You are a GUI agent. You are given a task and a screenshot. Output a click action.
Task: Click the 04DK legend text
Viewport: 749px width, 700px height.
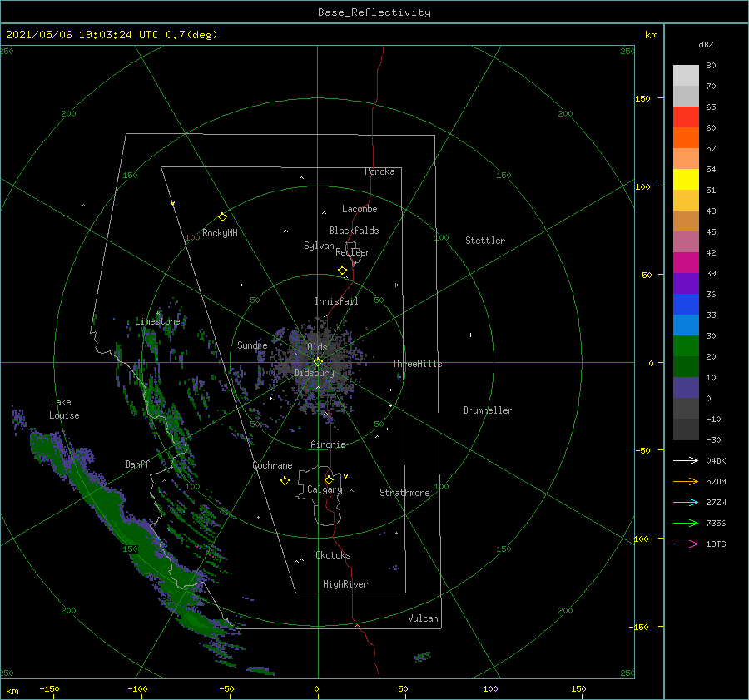[x=716, y=460]
